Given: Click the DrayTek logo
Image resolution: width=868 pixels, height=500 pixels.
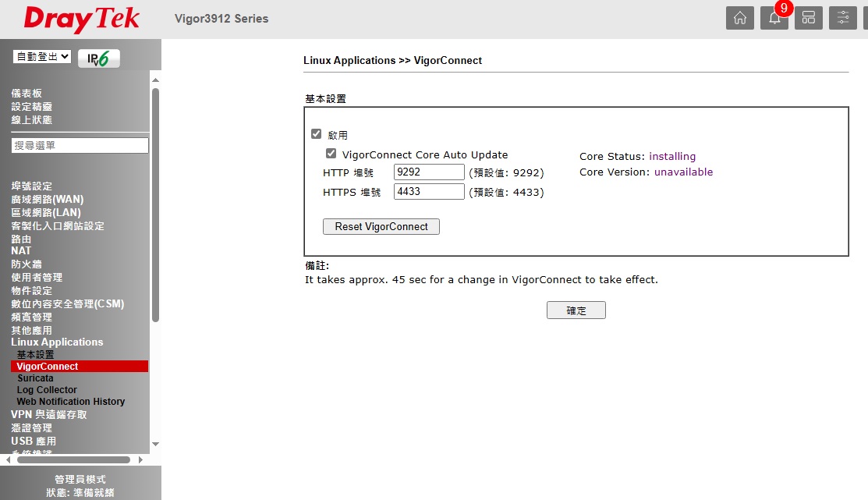Looking at the screenshot, I should [x=82, y=20].
